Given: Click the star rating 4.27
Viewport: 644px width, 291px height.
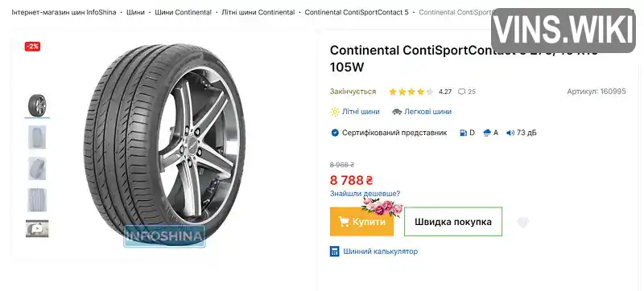Looking at the screenshot, I should [411, 92].
